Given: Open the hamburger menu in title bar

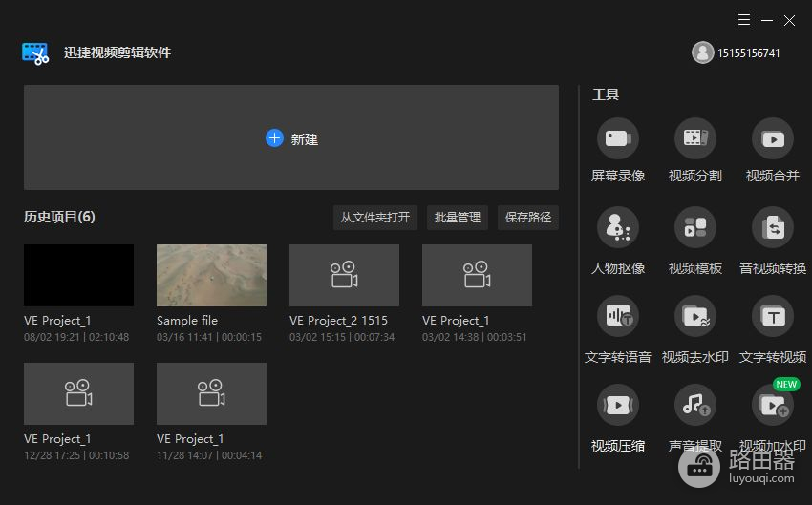Looking at the screenshot, I should tap(744, 20).
